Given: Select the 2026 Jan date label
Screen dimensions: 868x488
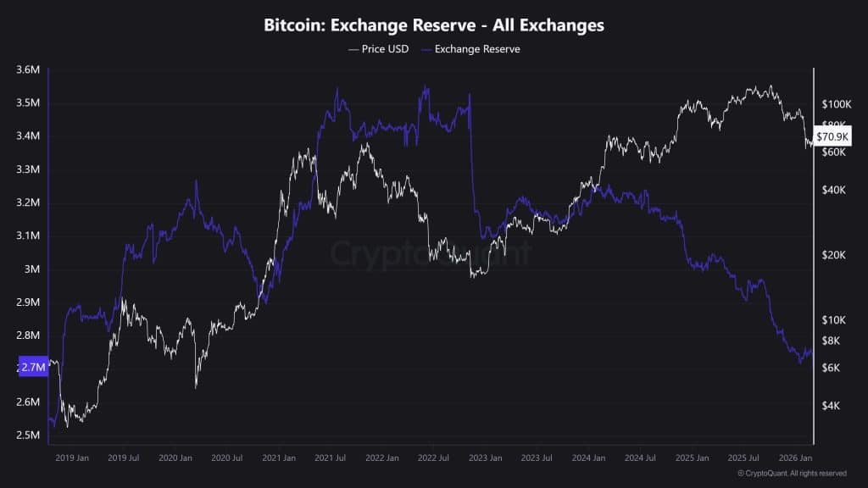Looking at the screenshot, I should pos(795,457).
